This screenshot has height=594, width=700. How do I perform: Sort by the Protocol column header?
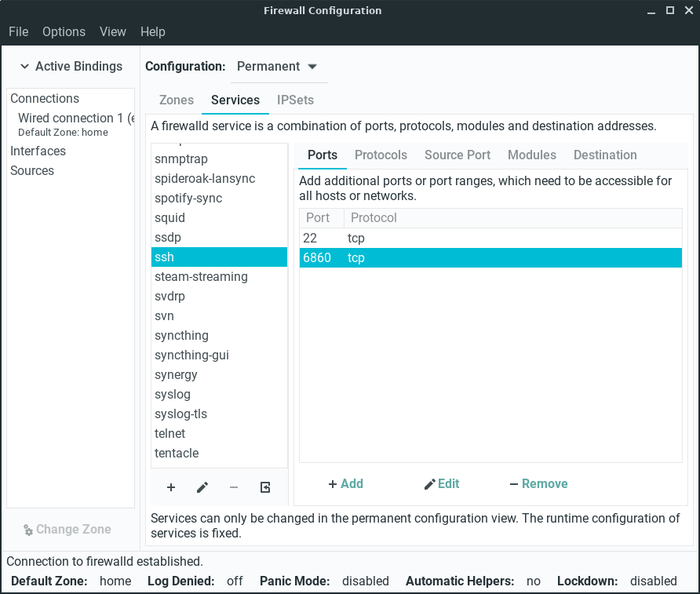pos(374,217)
